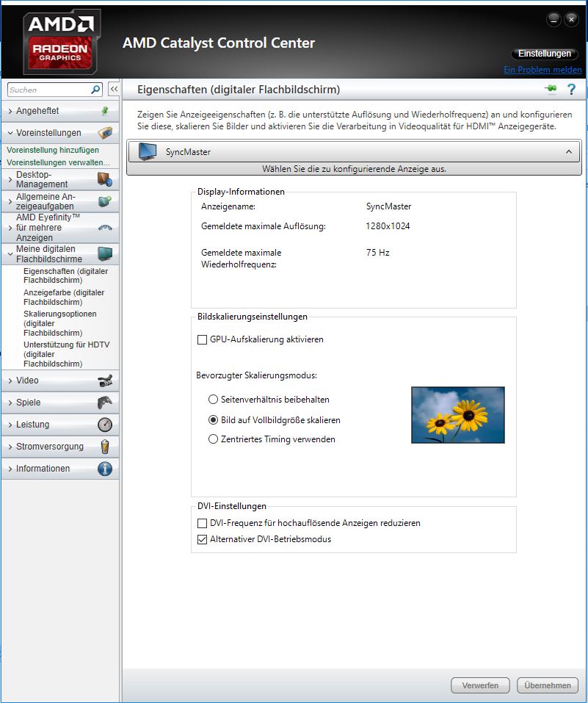Viewport: 588px width, 703px height.
Task: Click Ein Problem melden link
Action: 542,70
